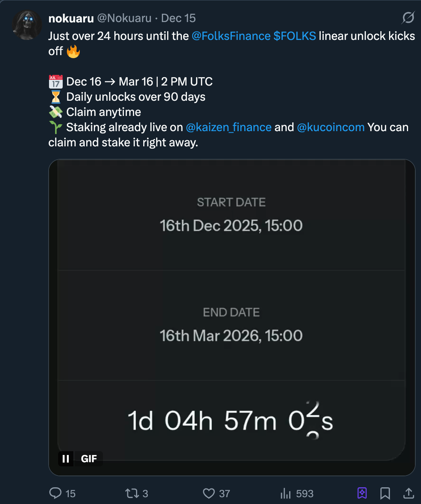Image resolution: width=421 pixels, height=504 pixels.
Task: Open nokuaru's profile picture
Action: (27, 25)
